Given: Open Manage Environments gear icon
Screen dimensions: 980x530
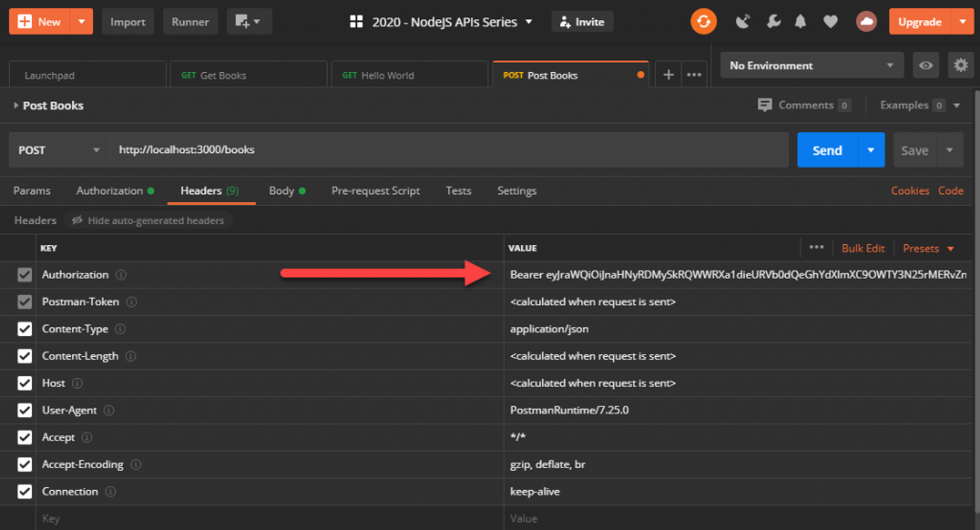Looking at the screenshot, I should click(960, 65).
